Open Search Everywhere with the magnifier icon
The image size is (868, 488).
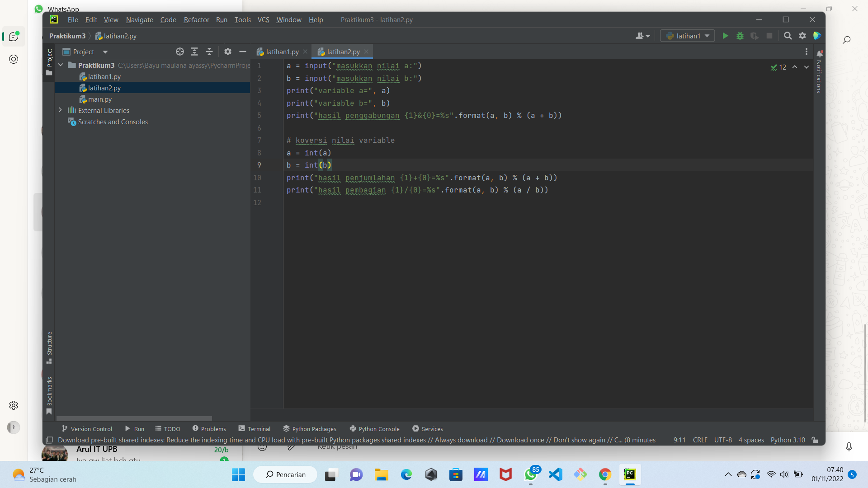click(788, 36)
